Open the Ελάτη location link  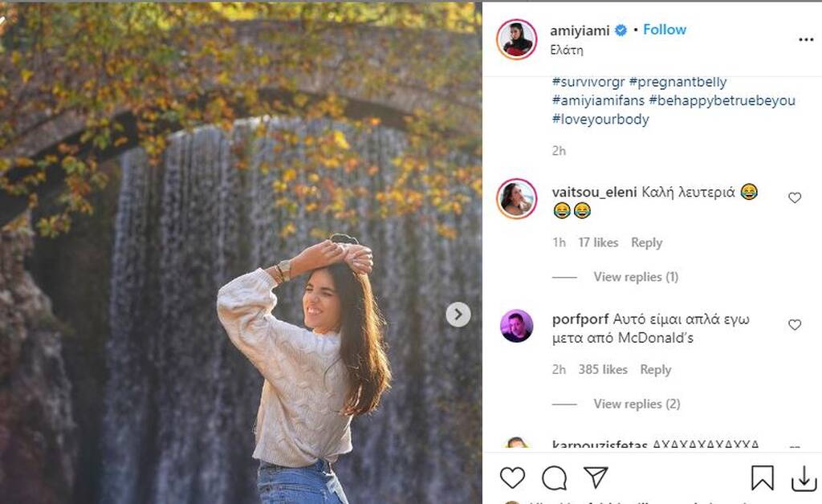567,50
